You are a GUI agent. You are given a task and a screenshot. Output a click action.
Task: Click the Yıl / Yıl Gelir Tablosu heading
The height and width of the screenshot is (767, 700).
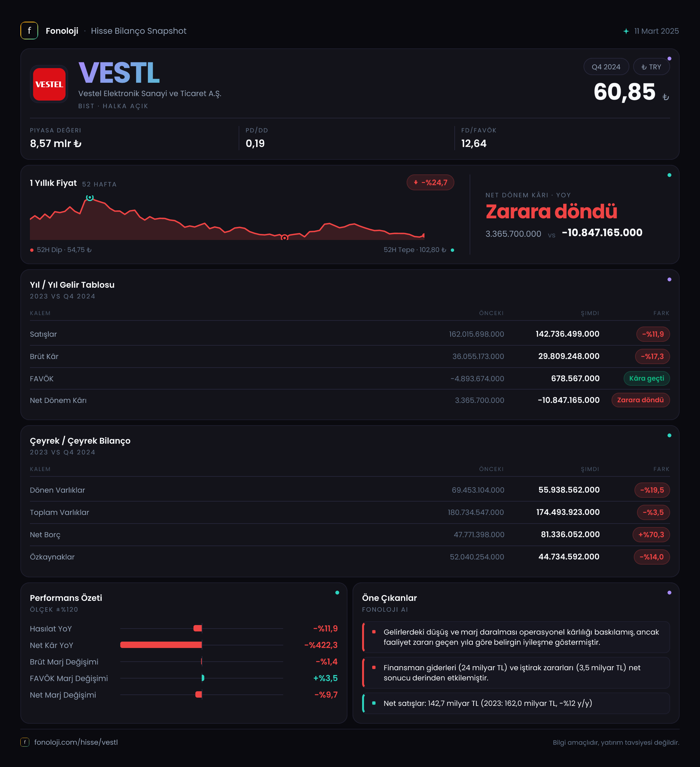pyautogui.click(x=72, y=285)
